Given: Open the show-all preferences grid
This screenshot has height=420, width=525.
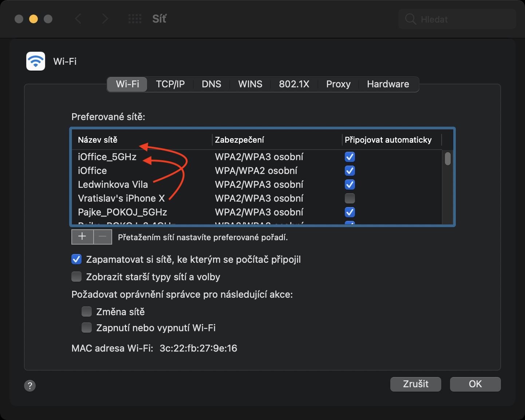Looking at the screenshot, I should tap(135, 19).
